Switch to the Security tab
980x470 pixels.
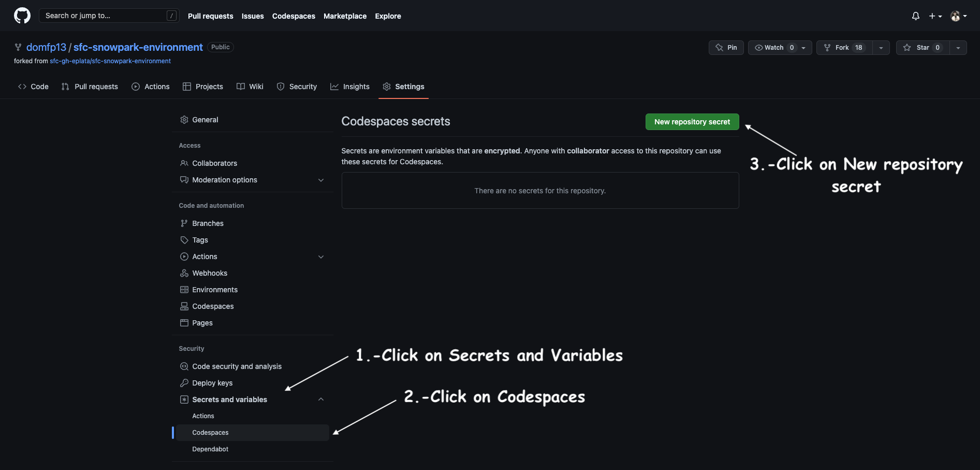pos(297,87)
